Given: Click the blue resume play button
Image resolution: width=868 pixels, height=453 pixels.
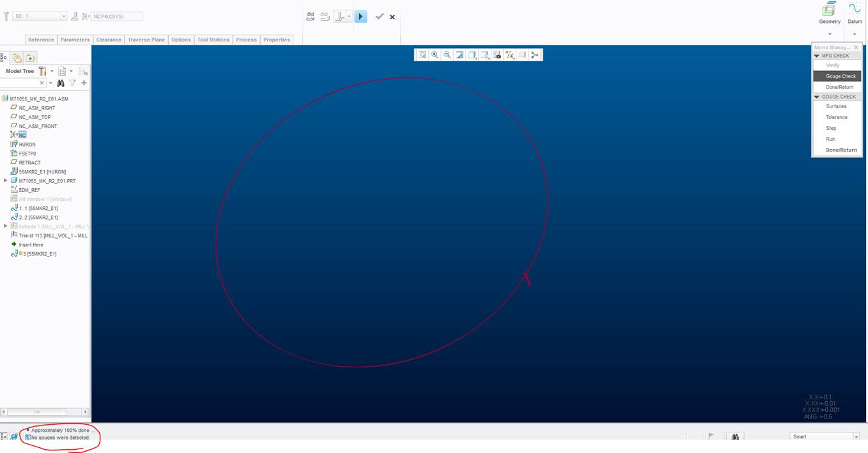Looking at the screenshot, I should point(361,17).
